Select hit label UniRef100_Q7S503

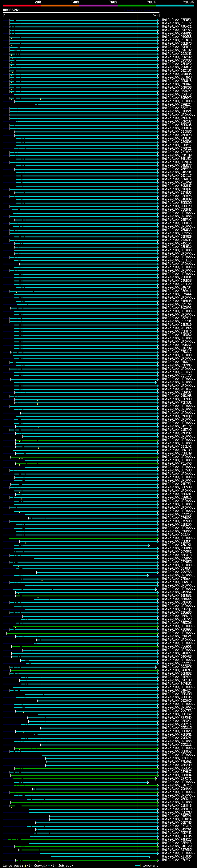point(176,521)
